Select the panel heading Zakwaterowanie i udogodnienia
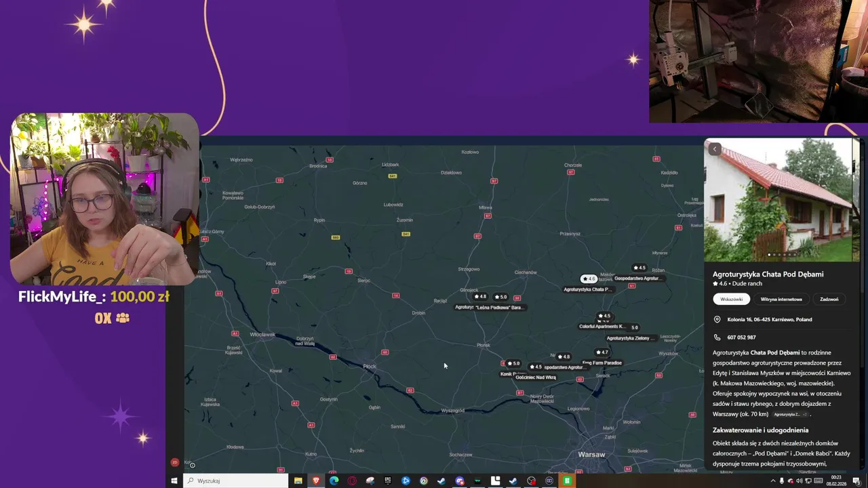868x488 pixels. (x=760, y=430)
